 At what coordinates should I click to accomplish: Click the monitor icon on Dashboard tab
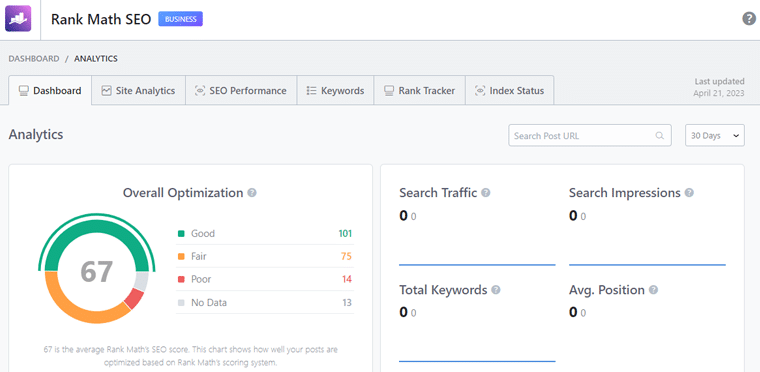pyautogui.click(x=23, y=91)
